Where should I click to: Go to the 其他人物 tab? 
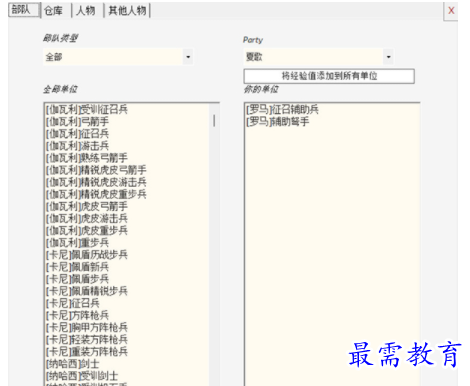tap(127, 11)
